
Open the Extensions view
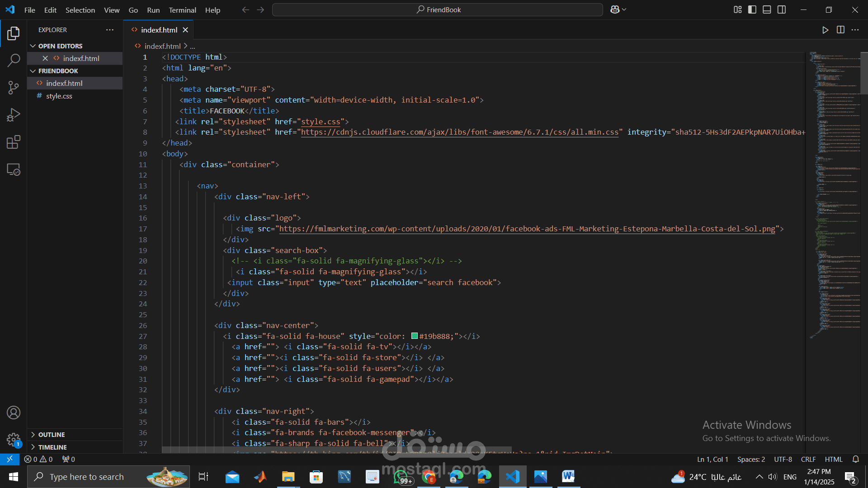pos(14,142)
